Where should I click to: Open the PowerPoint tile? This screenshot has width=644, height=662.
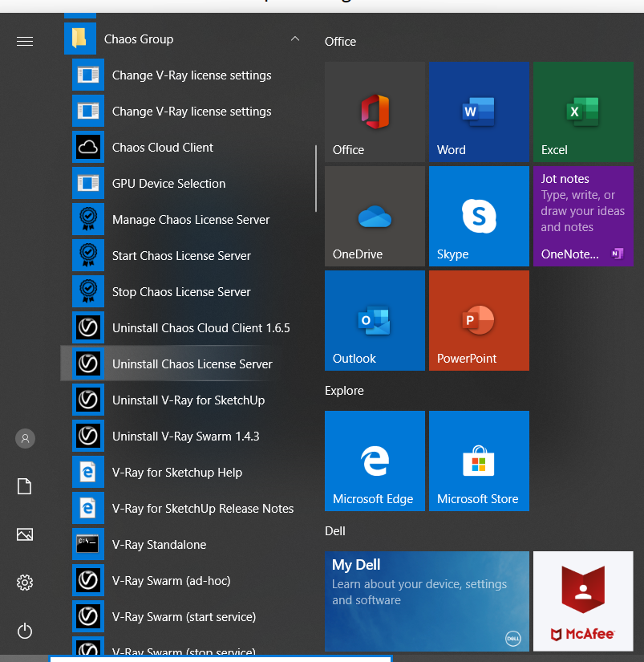click(x=479, y=321)
